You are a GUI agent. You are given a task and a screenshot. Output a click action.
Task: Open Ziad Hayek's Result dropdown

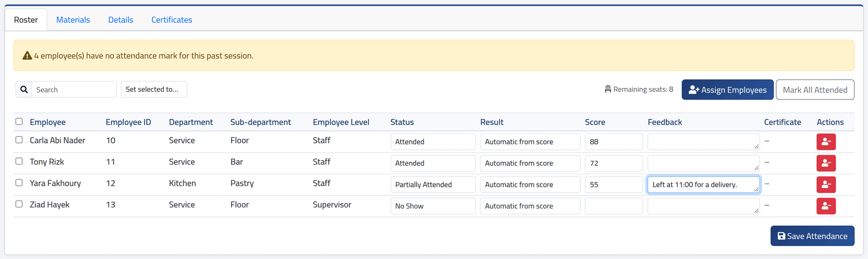coord(530,206)
